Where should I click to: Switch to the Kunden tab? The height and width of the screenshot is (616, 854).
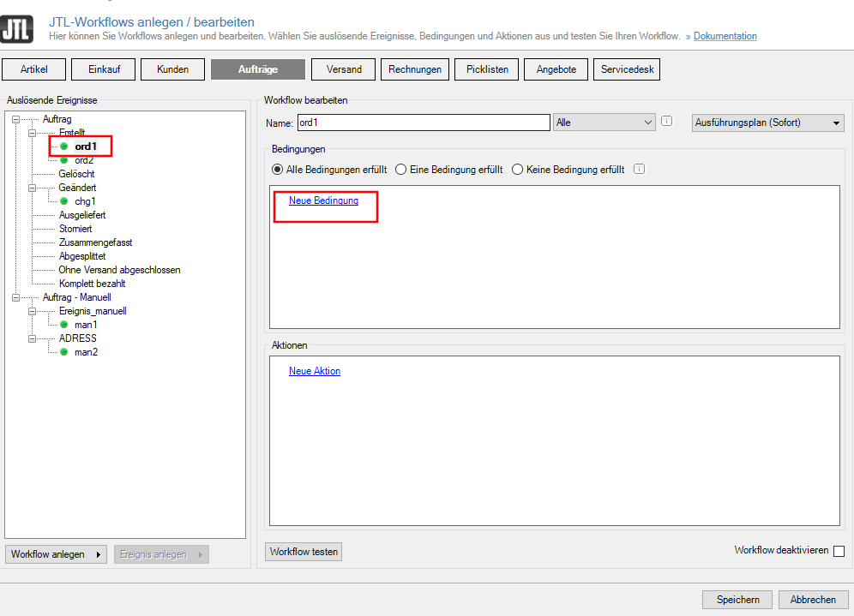(172, 69)
